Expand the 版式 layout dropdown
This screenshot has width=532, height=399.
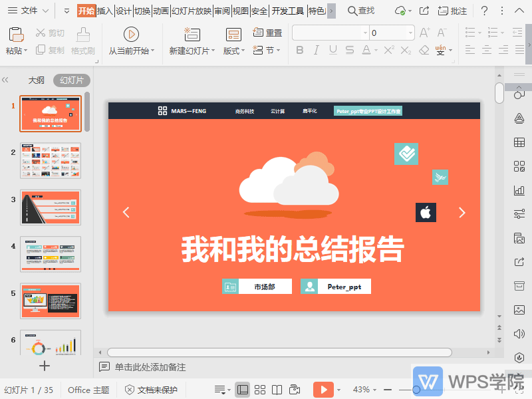point(233,50)
